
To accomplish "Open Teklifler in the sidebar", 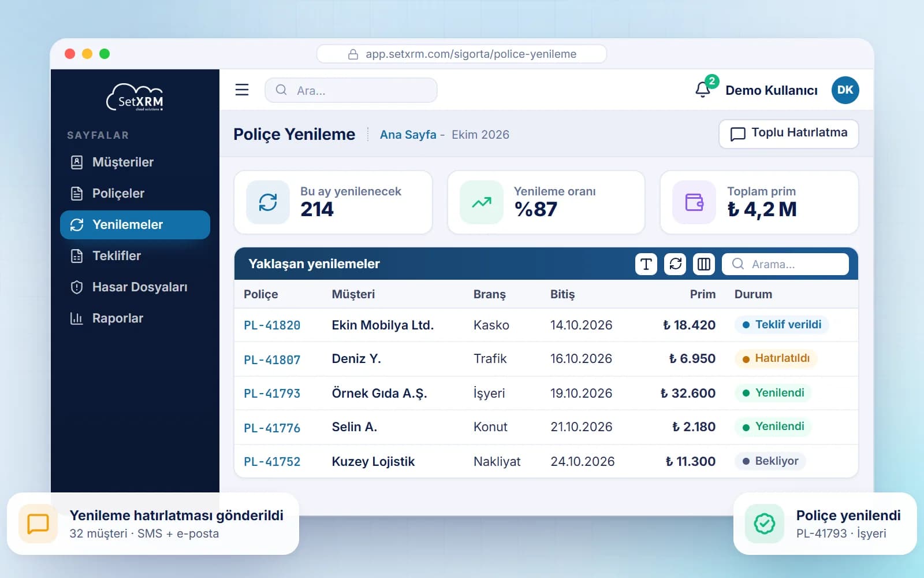I will click(x=135, y=256).
